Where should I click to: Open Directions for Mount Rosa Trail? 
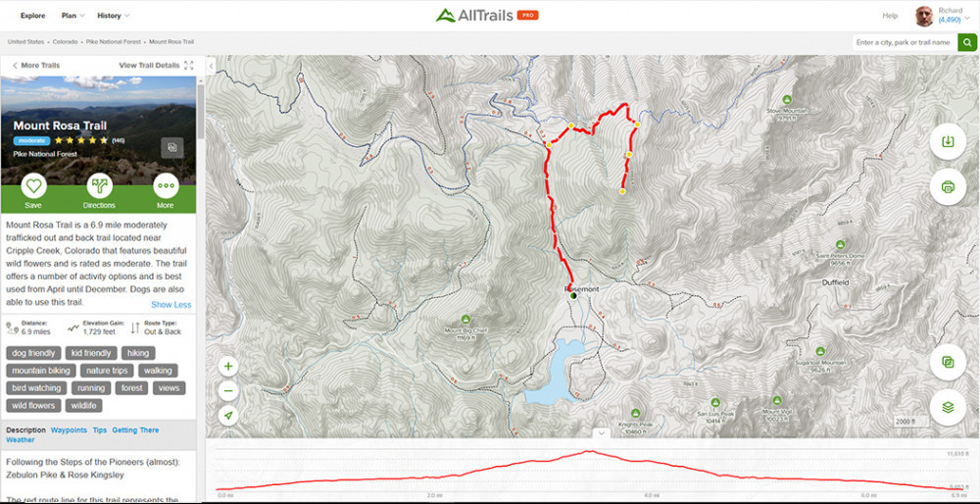point(99,185)
